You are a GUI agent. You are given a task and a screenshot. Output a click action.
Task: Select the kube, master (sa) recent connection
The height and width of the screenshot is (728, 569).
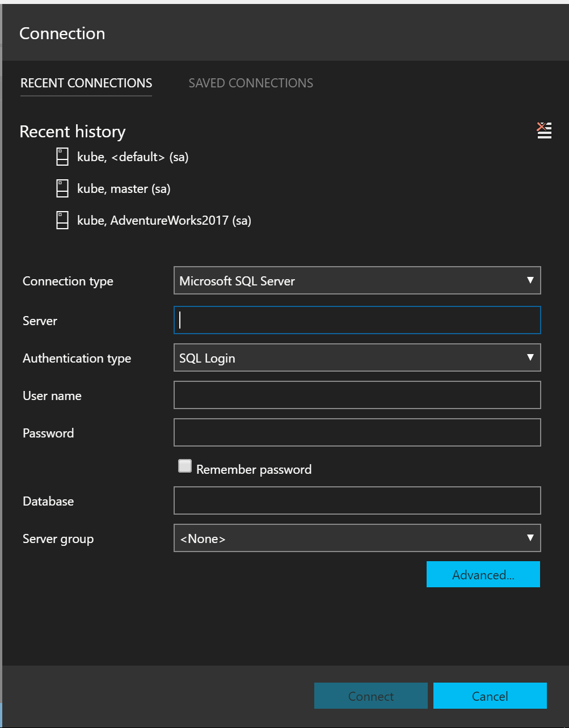[124, 188]
